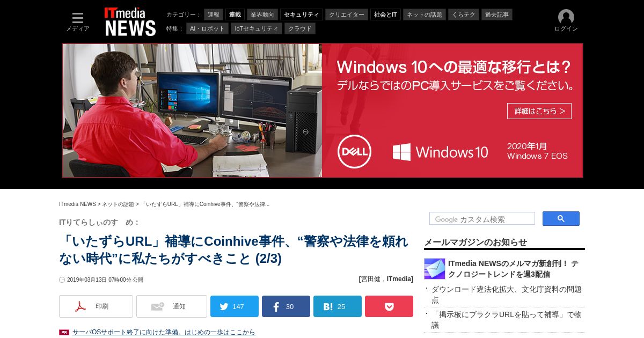Open ネットの話題 breadcrumb link

tap(118, 204)
